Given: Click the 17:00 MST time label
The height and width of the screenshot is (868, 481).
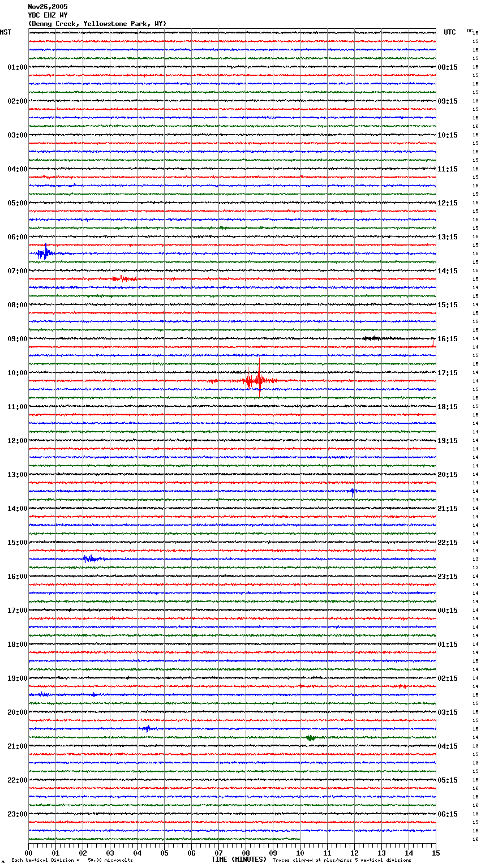Looking at the screenshot, I should [17, 611].
